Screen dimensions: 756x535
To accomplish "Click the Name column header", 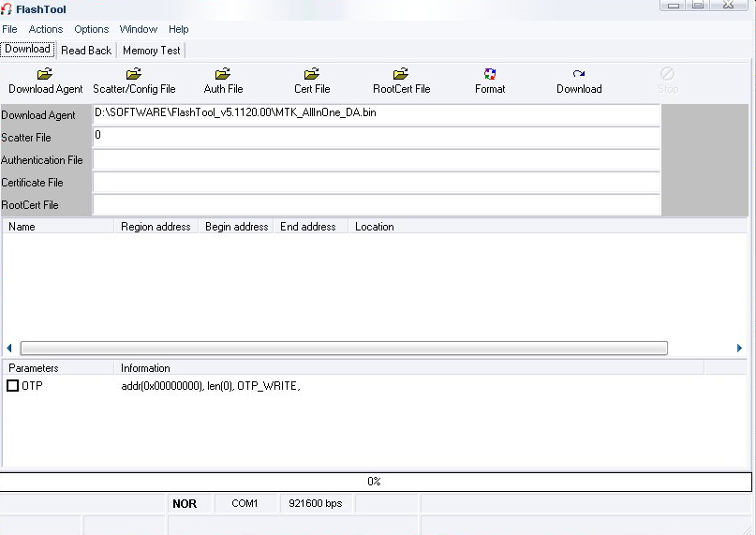I will point(58,226).
